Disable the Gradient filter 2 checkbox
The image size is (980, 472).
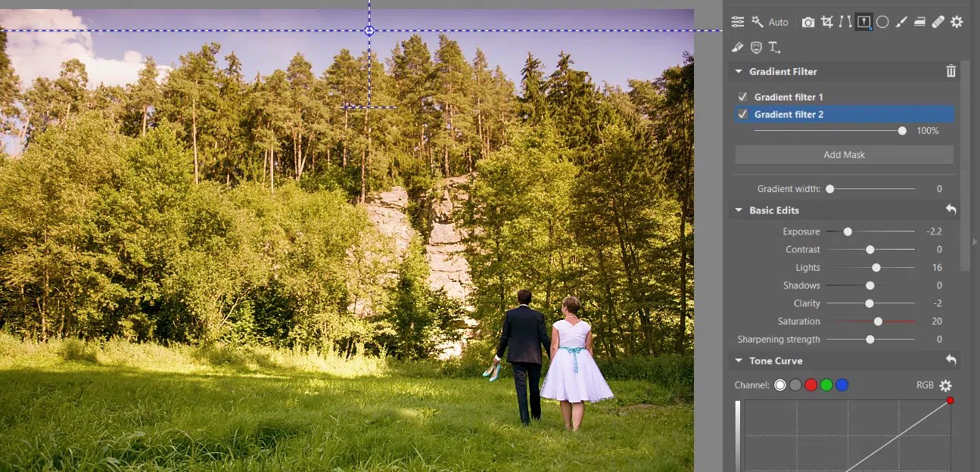point(742,114)
